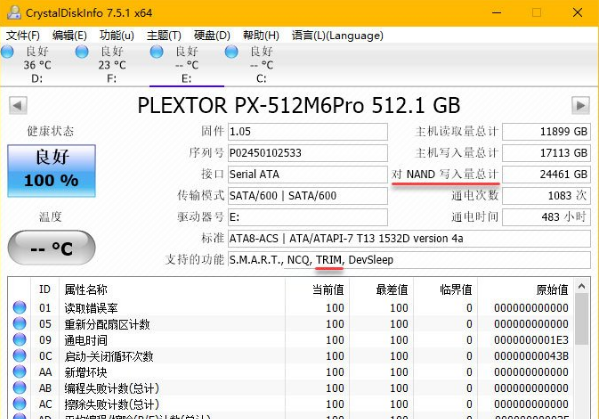Select the F: disk tab at 23 °C
The image size is (599, 419).
112,65
